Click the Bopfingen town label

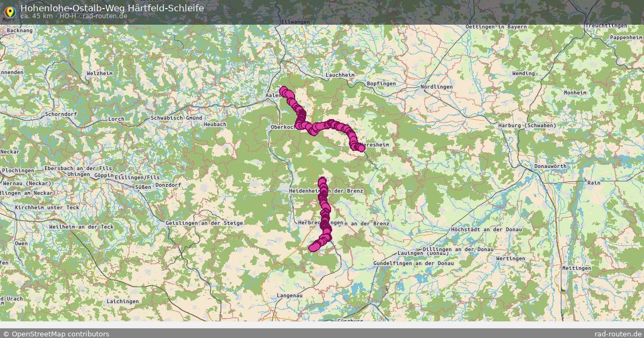(380, 84)
